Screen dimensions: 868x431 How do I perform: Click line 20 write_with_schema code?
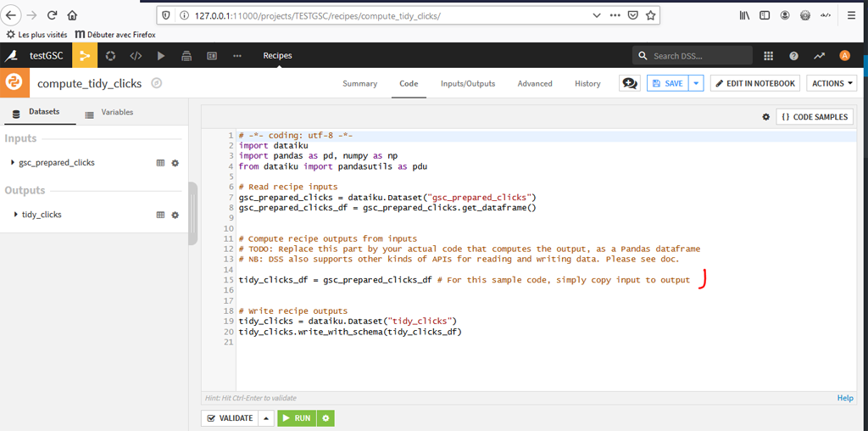(x=350, y=333)
